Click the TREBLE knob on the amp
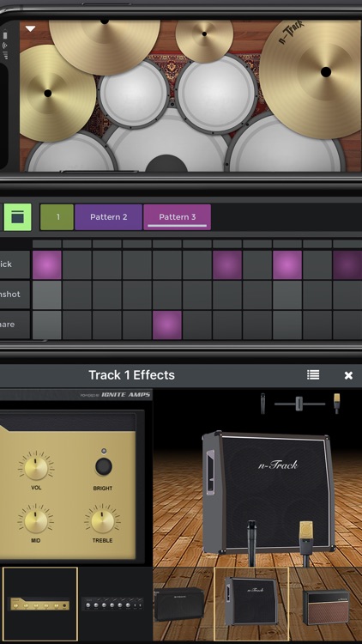This screenshot has width=362, height=644. pos(102,521)
